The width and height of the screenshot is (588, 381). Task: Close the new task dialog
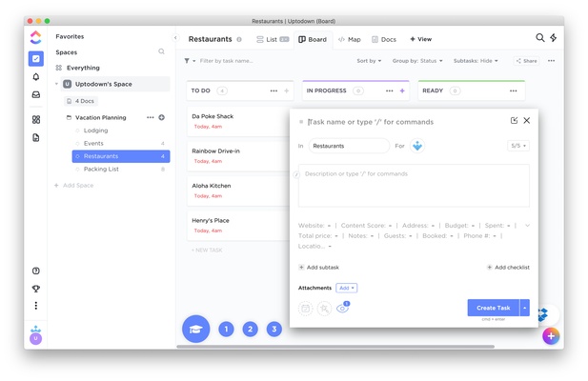(x=527, y=120)
